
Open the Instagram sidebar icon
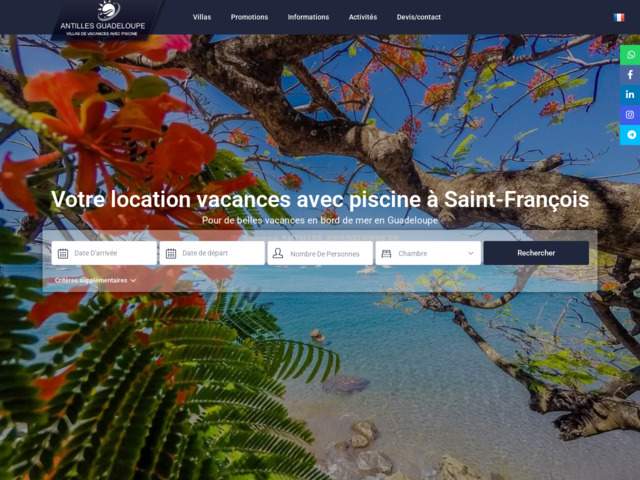point(630,115)
